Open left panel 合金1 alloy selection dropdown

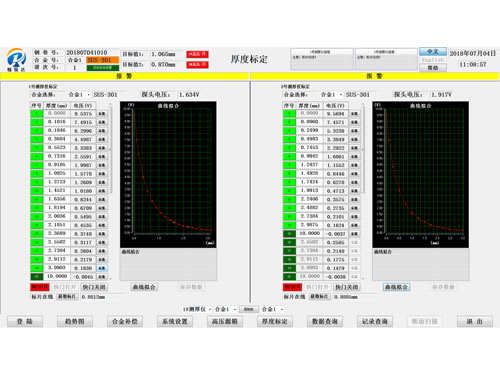tap(79, 95)
